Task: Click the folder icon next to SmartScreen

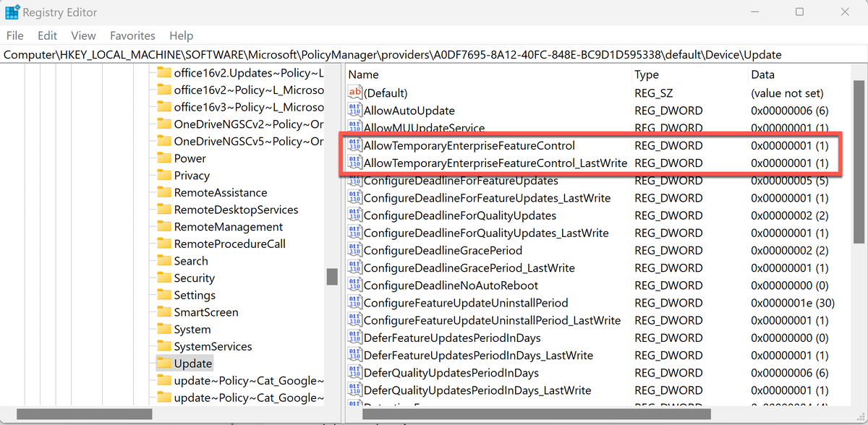Action: point(163,312)
